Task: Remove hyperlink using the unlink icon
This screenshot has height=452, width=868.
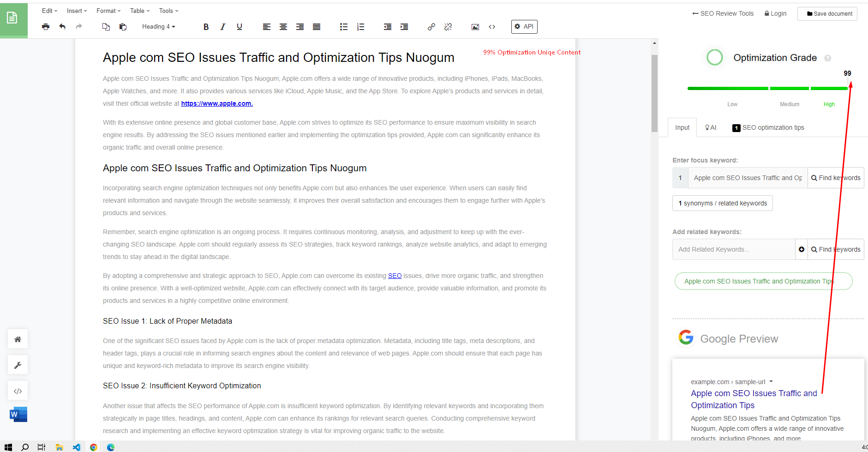Action: [x=448, y=26]
